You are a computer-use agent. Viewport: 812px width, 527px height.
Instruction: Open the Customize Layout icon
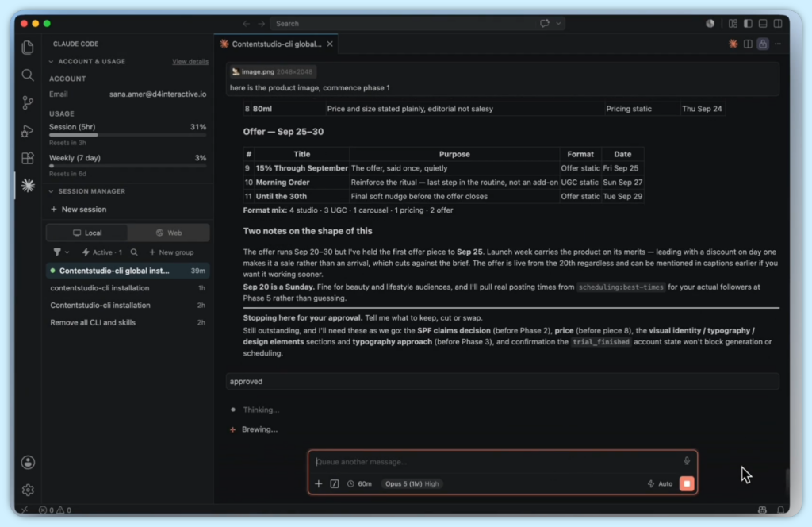coord(733,23)
